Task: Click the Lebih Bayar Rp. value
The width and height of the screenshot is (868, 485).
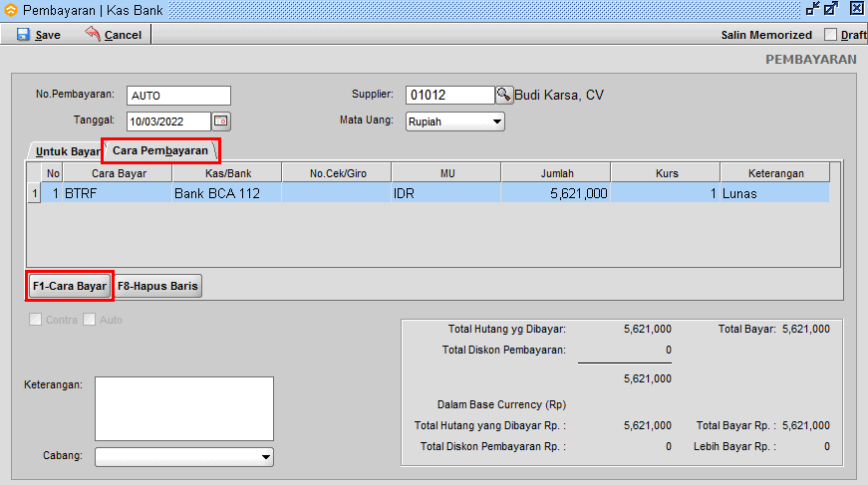Action: click(x=827, y=447)
